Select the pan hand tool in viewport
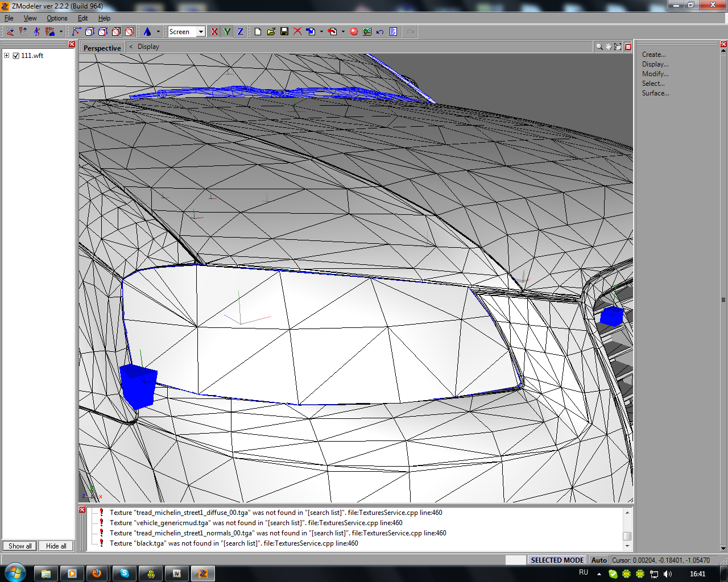This screenshot has height=582, width=728. pyautogui.click(x=608, y=47)
